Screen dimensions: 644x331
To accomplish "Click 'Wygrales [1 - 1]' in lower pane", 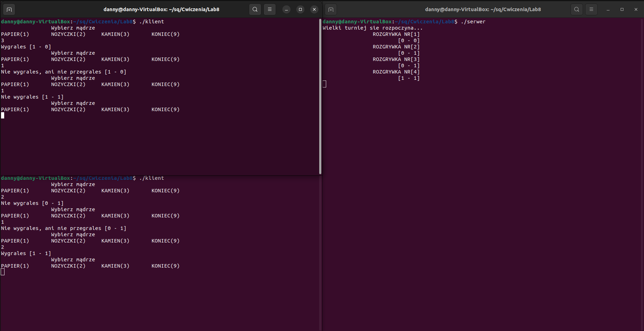I will 26,253.
